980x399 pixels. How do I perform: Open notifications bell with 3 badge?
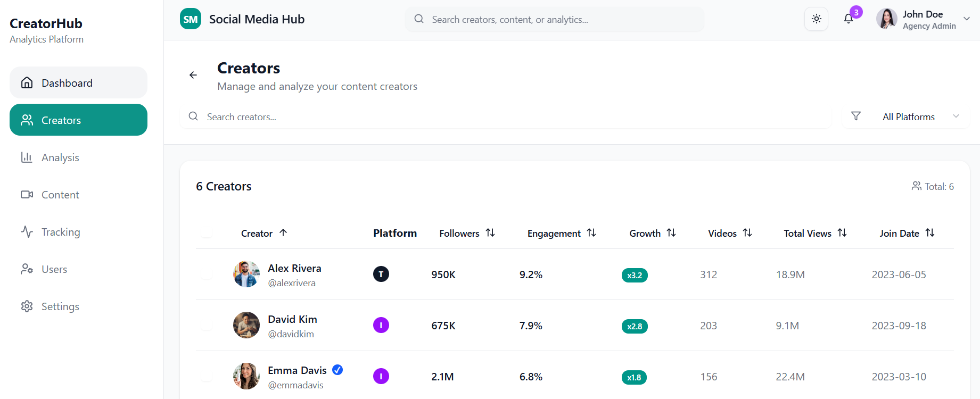pyautogui.click(x=849, y=19)
